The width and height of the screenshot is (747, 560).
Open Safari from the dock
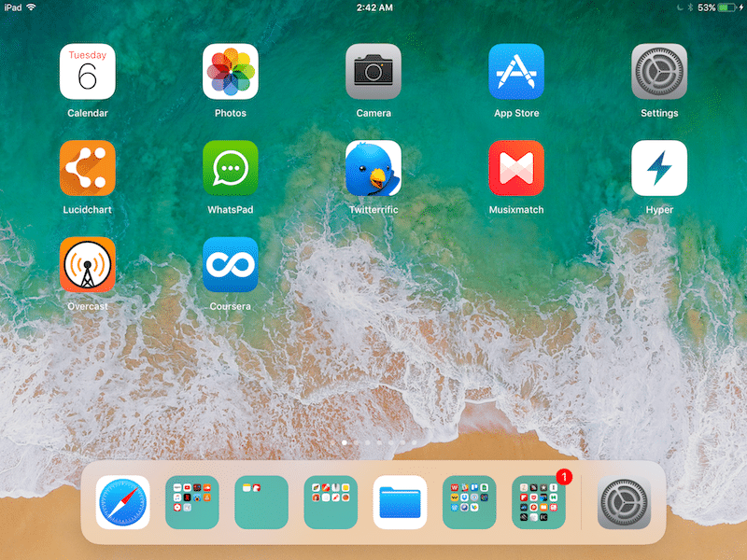click(x=122, y=503)
